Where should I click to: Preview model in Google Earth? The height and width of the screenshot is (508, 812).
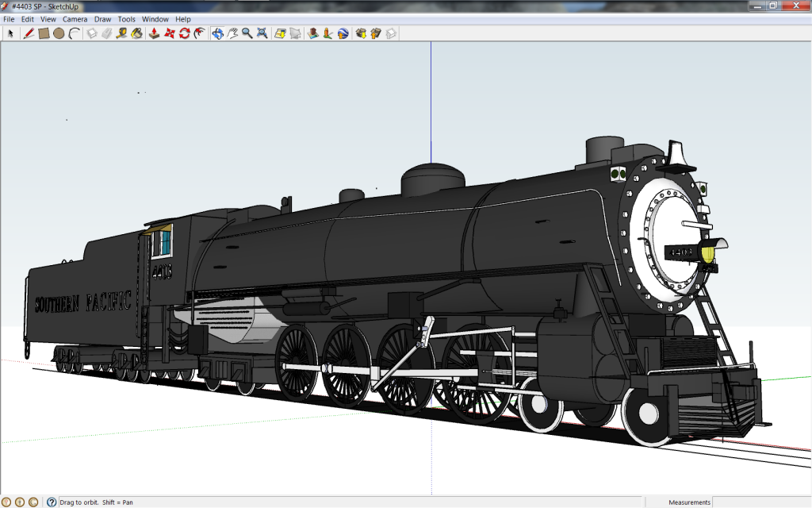pyautogui.click(x=343, y=33)
